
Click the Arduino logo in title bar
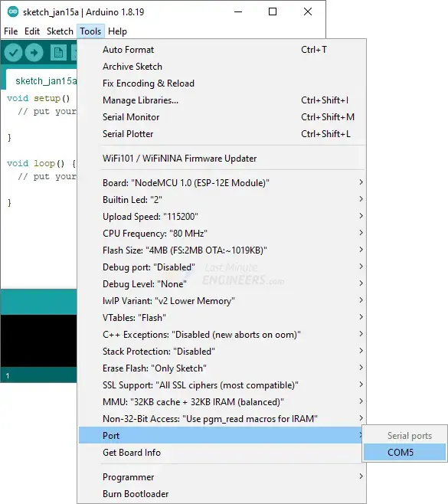click(13, 12)
